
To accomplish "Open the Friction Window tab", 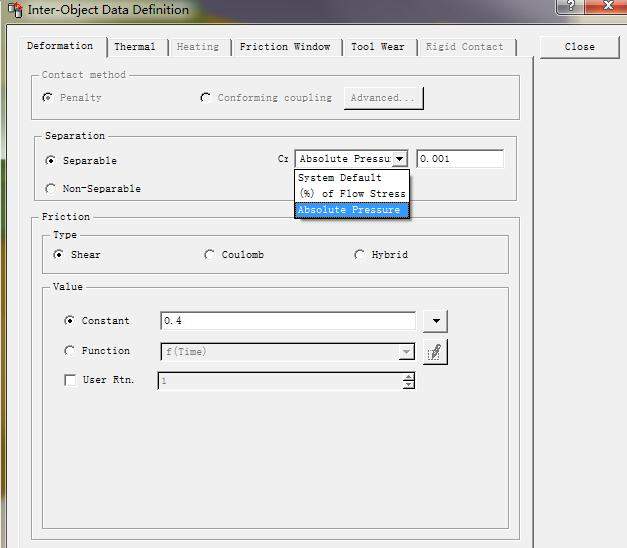I will (x=285, y=47).
